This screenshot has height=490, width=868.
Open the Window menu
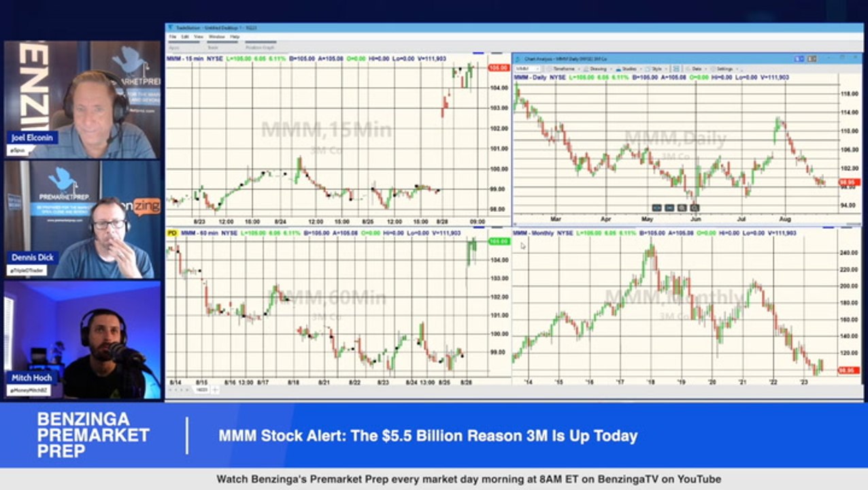coord(217,37)
